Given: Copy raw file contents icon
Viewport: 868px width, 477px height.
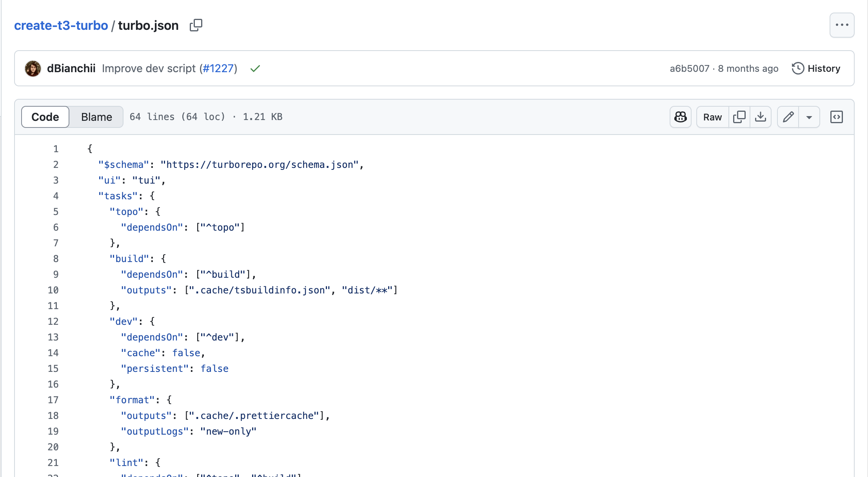Looking at the screenshot, I should [739, 117].
